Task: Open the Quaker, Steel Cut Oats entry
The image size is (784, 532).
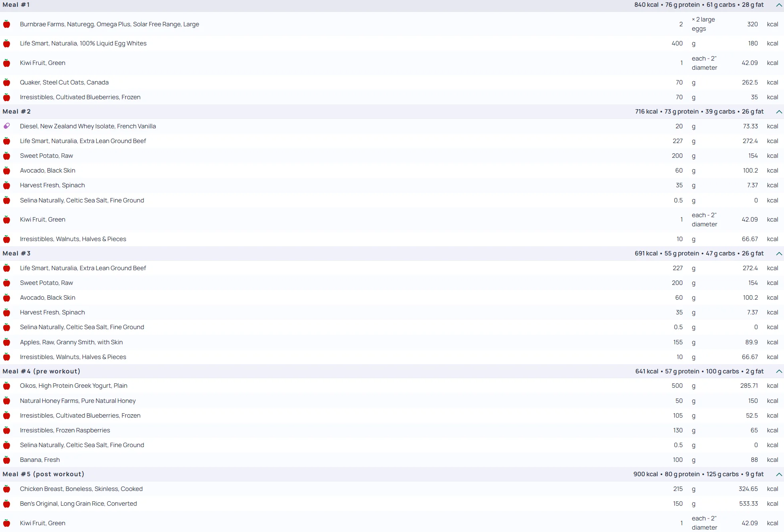Action: click(64, 82)
